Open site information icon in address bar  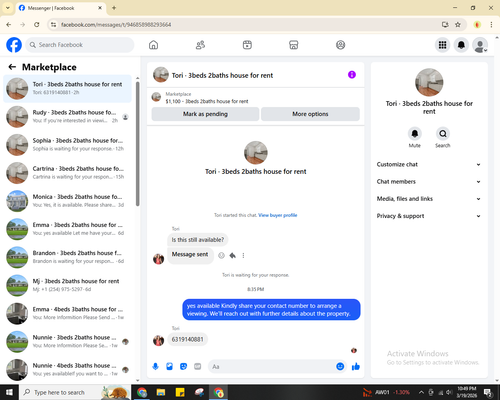pos(54,25)
